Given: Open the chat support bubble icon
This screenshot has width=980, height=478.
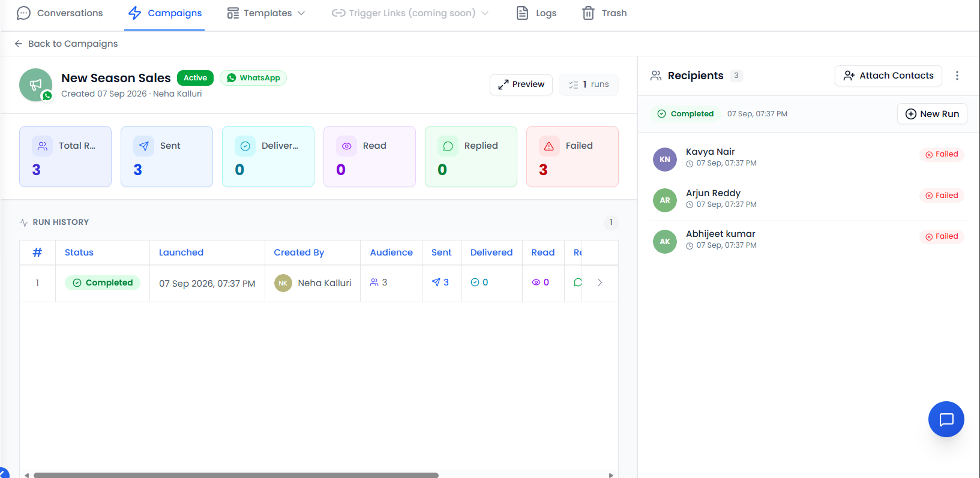Looking at the screenshot, I should tap(946, 419).
